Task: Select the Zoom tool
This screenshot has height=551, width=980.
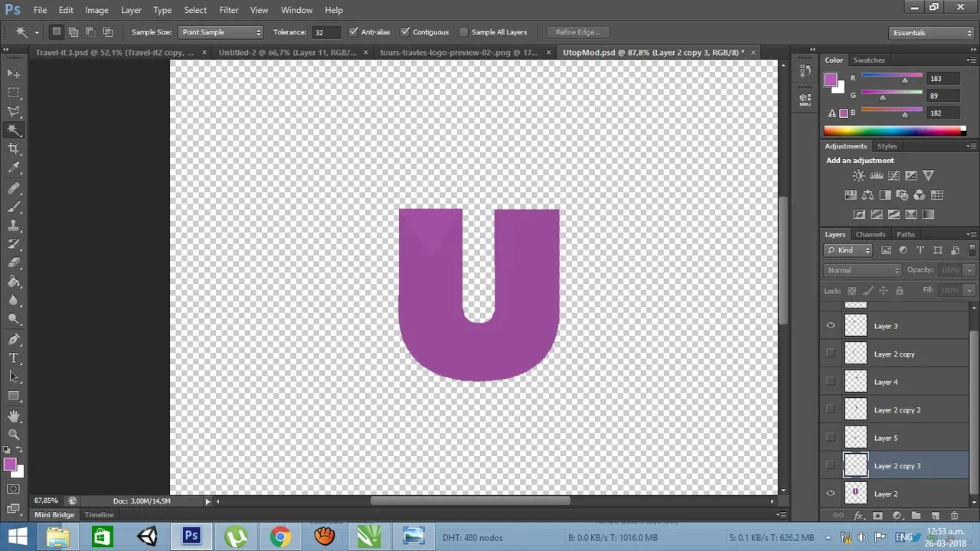Action: pyautogui.click(x=14, y=435)
